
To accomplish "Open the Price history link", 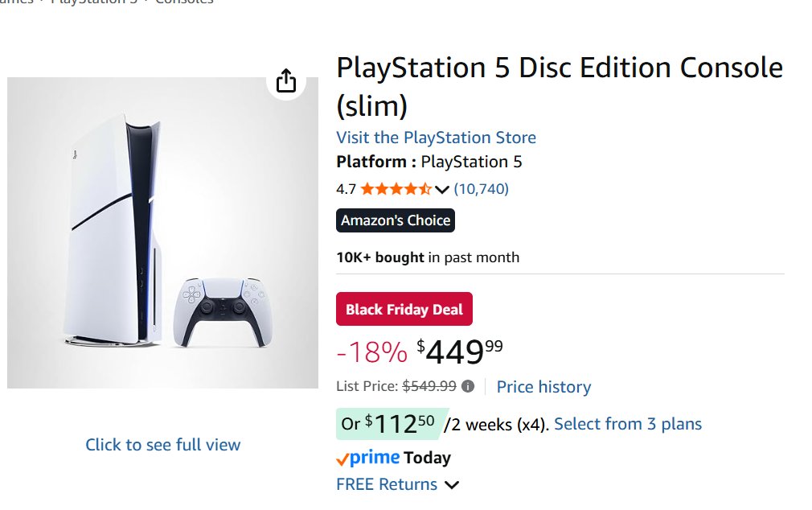I will [543, 387].
